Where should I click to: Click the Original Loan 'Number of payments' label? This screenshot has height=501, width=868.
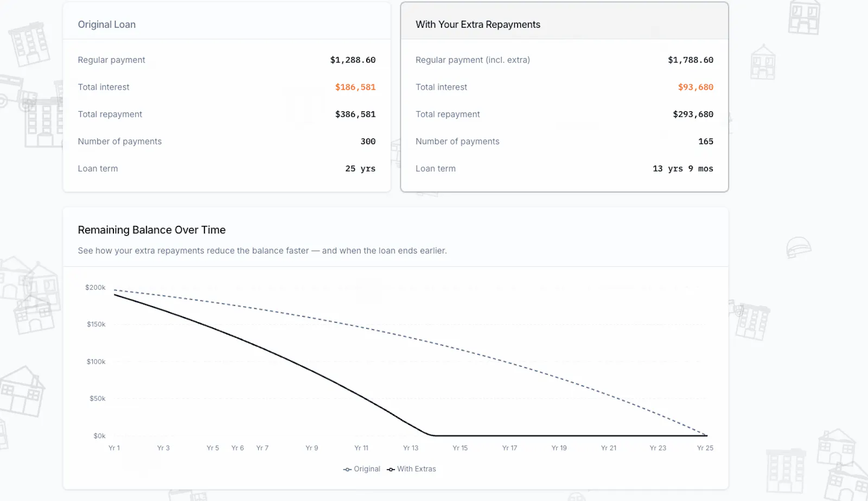(x=120, y=141)
